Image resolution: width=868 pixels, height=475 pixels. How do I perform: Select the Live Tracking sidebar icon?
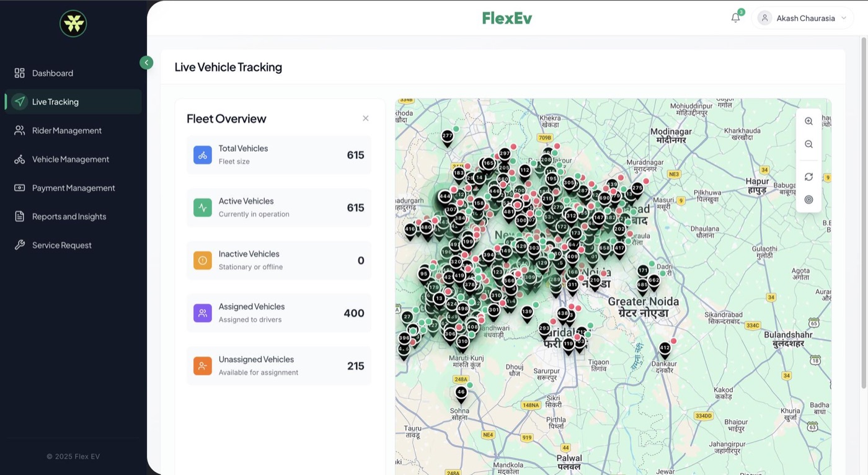pyautogui.click(x=19, y=101)
